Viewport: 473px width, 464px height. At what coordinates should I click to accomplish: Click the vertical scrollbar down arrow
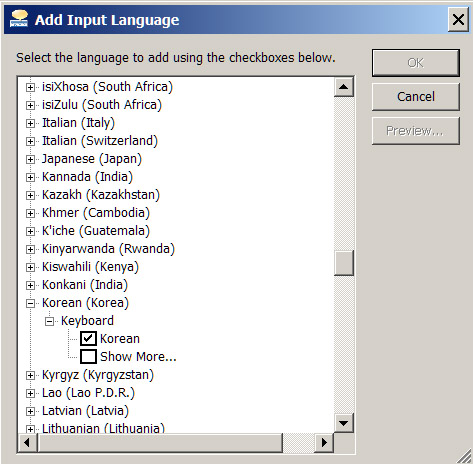[344, 423]
